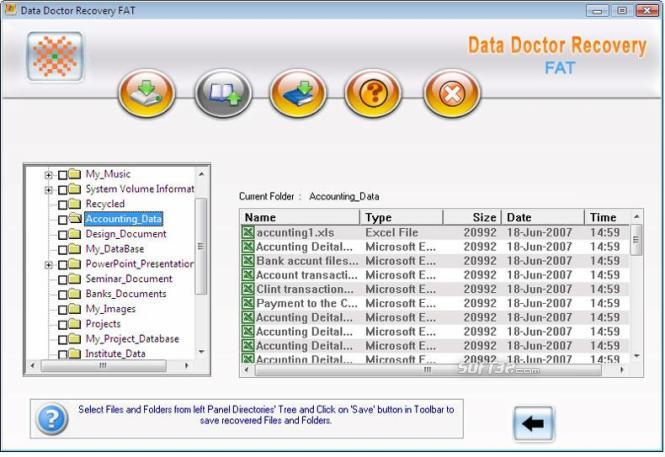Go back with the black arrow button
Screen dimensions: 665x457
[534, 423]
